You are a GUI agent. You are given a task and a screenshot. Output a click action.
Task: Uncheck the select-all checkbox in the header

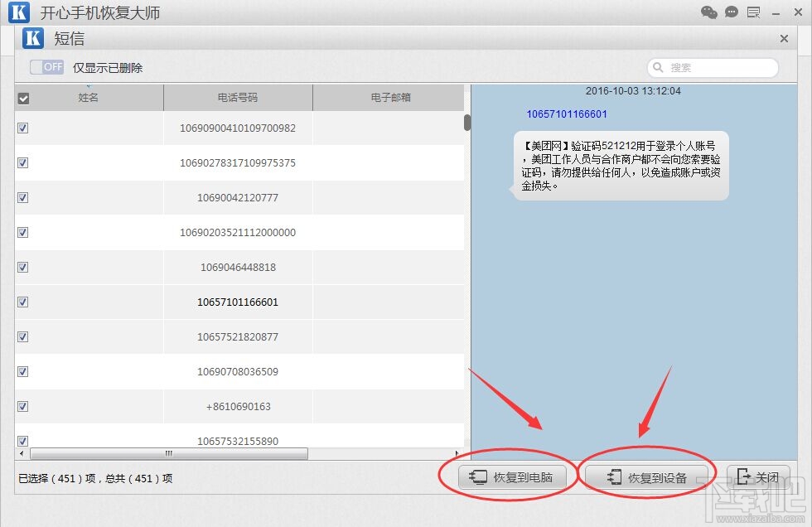click(23, 97)
